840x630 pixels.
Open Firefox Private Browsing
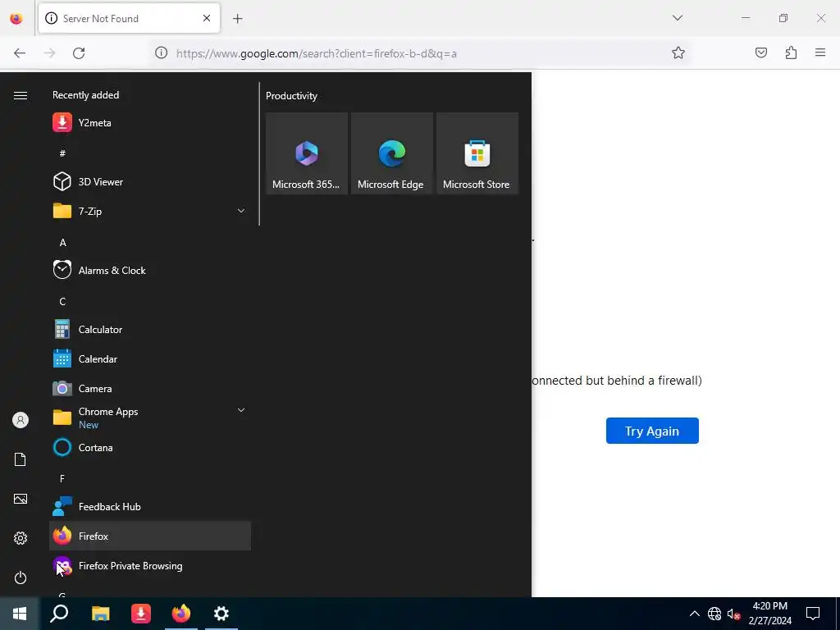coord(149,566)
